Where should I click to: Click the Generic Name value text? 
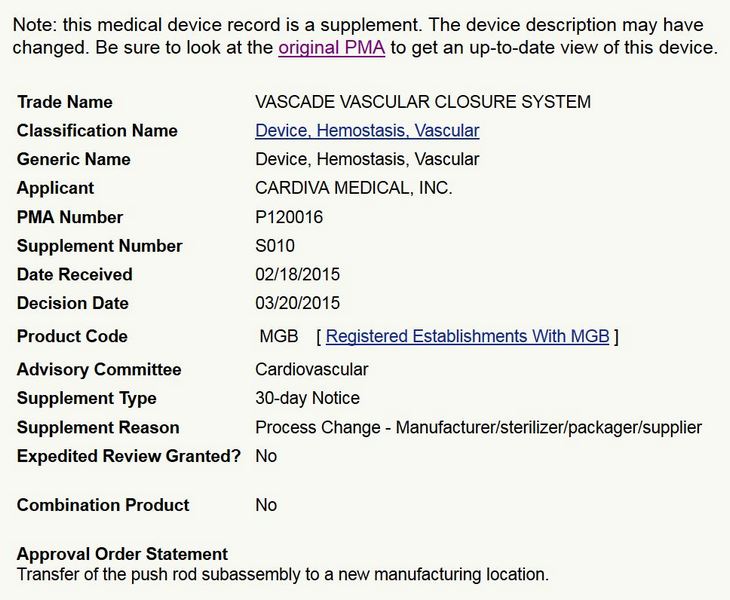[367, 160]
